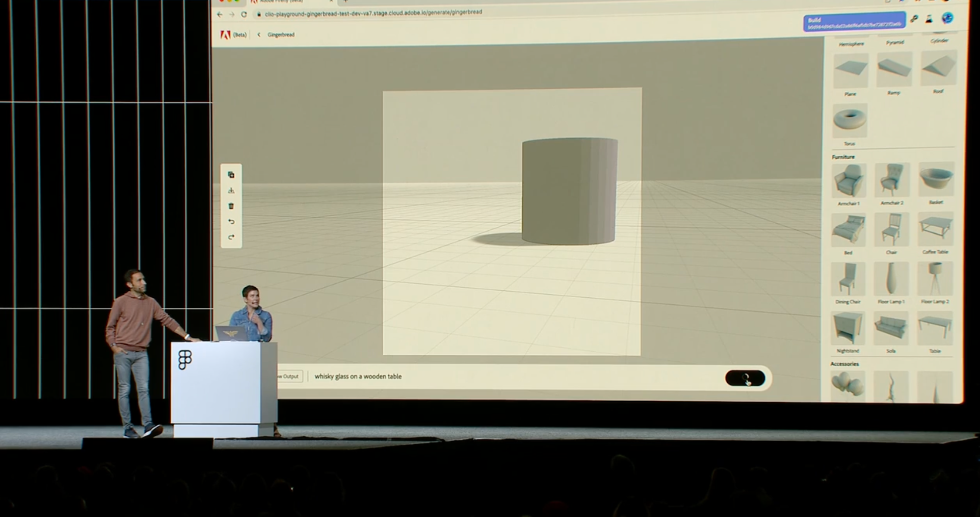Click the download icon in the floating toolbar

click(231, 190)
